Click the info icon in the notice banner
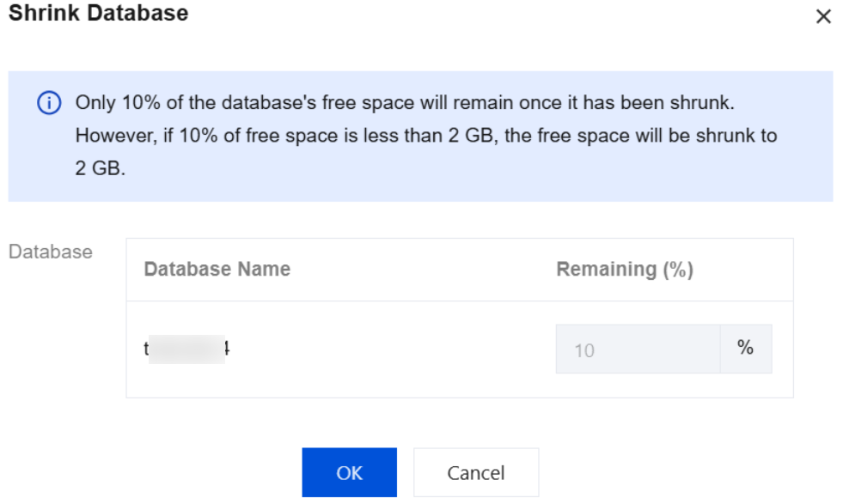843x504 pixels. (48, 104)
